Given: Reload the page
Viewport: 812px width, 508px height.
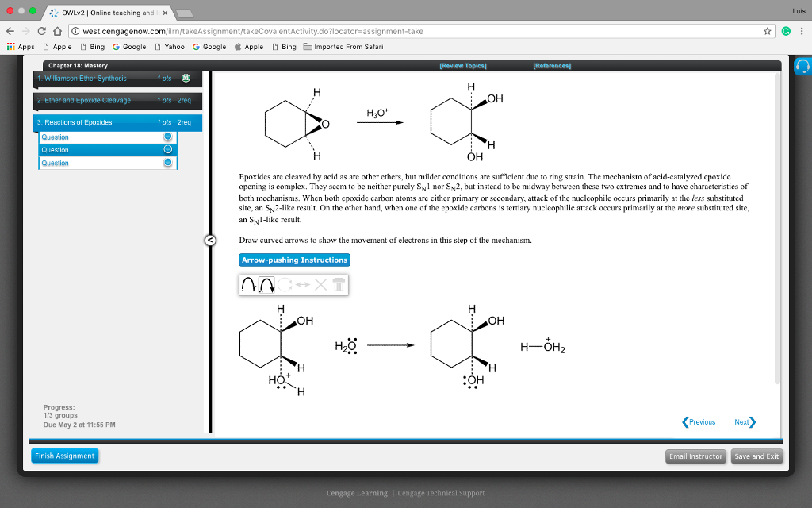Looking at the screenshot, I should [42, 31].
